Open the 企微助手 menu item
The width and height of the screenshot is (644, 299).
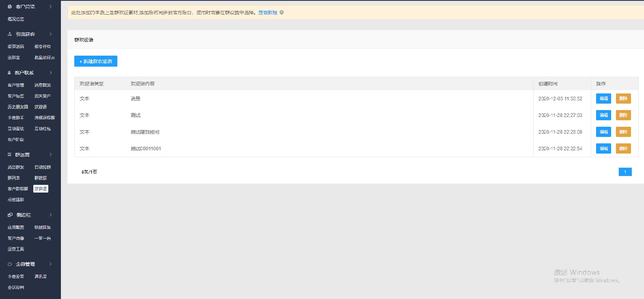[x=16, y=118]
